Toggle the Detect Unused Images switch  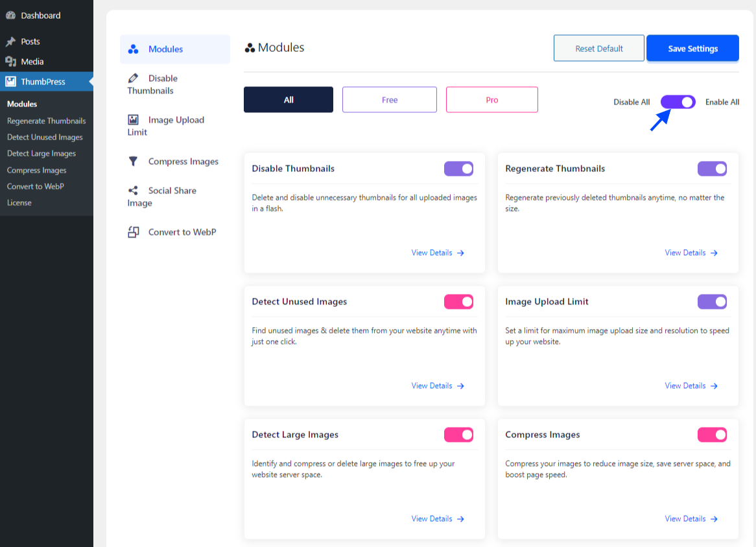tap(458, 302)
